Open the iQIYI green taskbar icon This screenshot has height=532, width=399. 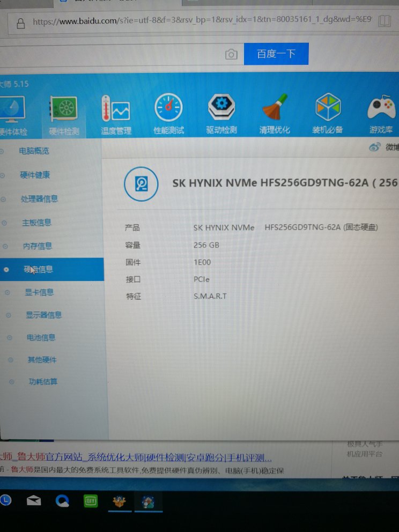pyautogui.click(x=91, y=501)
